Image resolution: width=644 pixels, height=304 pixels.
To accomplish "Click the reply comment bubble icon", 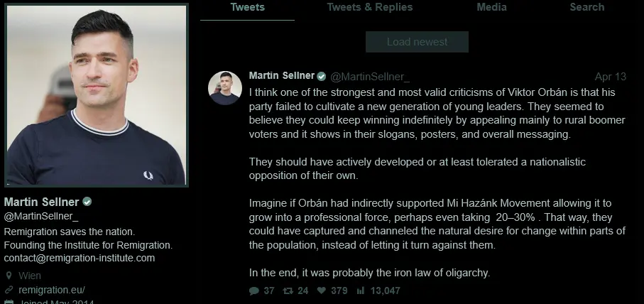I will [254, 291].
